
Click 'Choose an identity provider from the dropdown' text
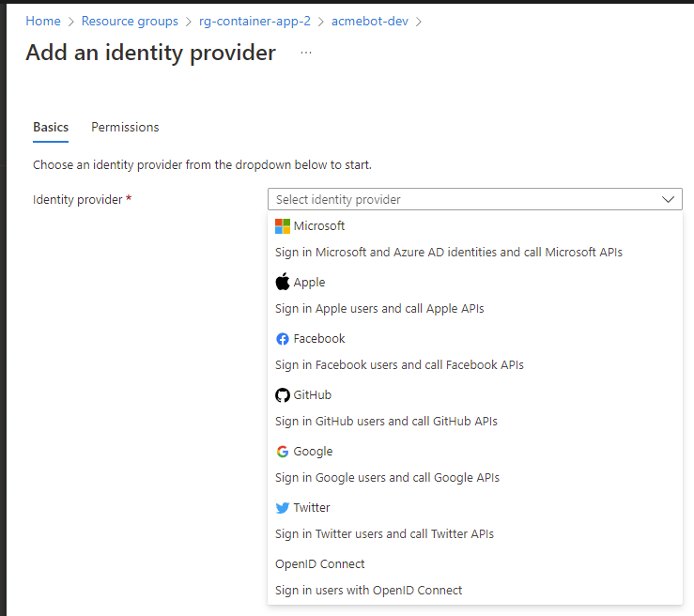pyautogui.click(x=202, y=165)
